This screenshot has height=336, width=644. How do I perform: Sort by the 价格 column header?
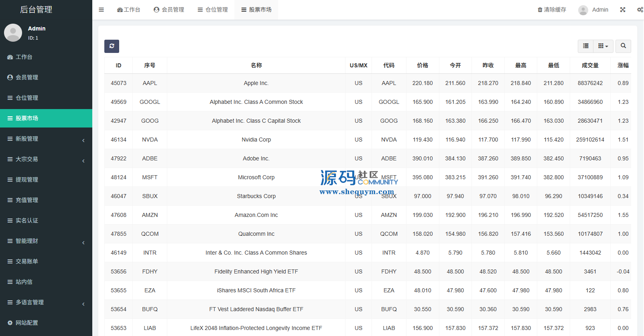[x=423, y=65]
